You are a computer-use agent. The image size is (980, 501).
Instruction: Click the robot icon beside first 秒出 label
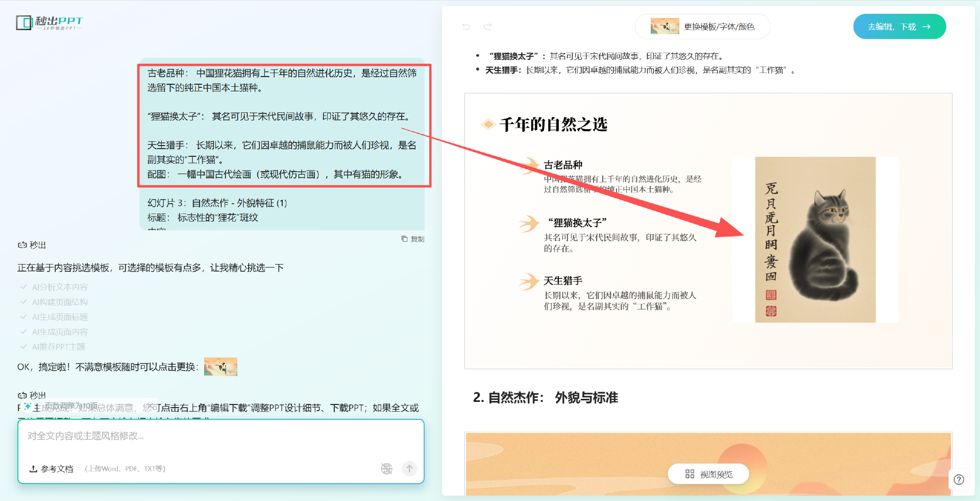tap(22, 245)
